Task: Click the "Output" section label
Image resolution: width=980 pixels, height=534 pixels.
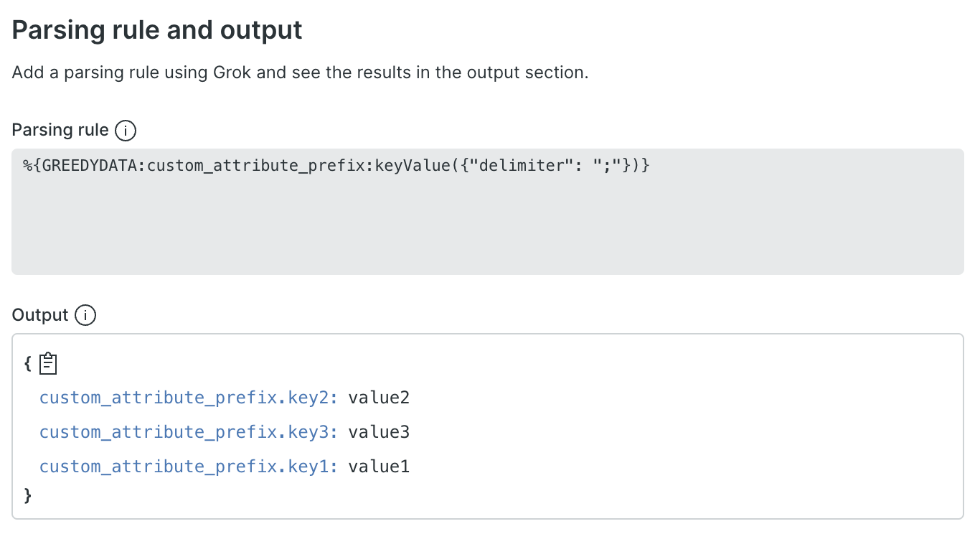Action: coord(40,315)
